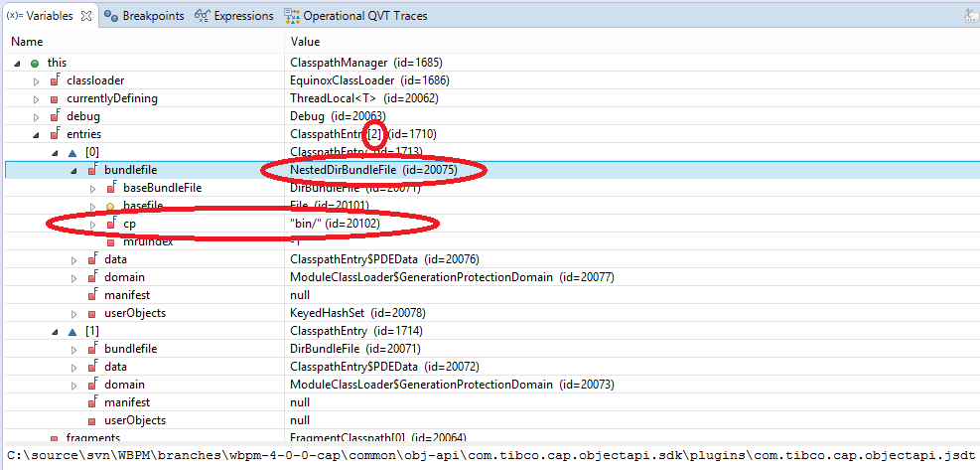Click the Value column header
The image size is (980, 470).
305,42
